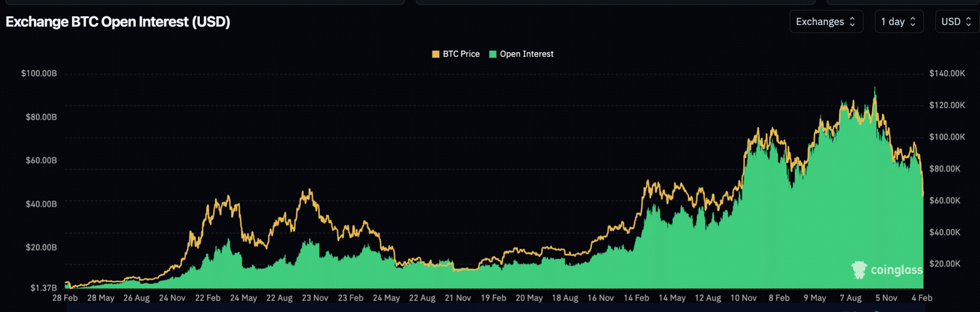Click the $100.00B left axis label
The image size is (980, 312).
(39, 74)
